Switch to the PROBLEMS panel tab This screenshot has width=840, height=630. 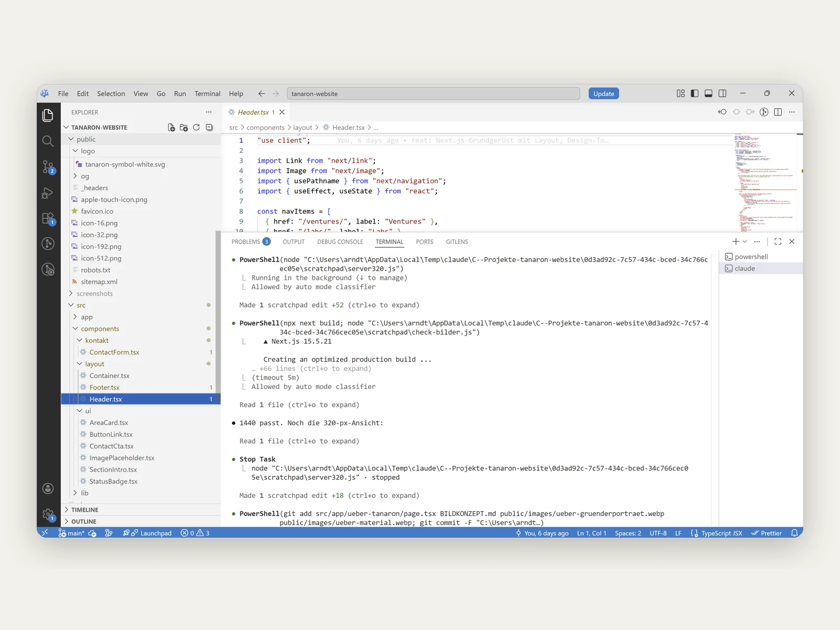pos(251,241)
